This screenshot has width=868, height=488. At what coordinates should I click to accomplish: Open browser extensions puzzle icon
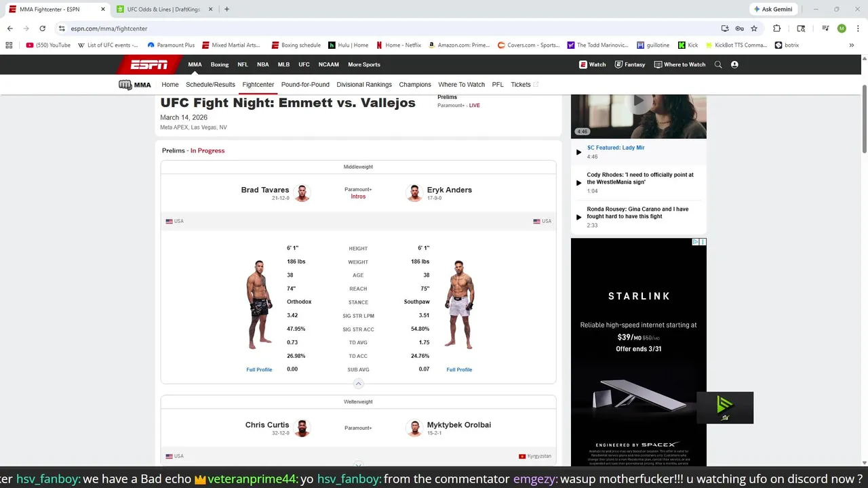click(x=777, y=28)
